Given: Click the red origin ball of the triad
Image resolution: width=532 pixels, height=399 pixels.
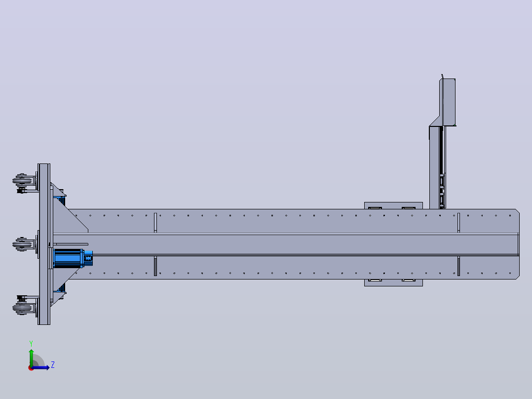Looking at the screenshot, I should 31,368.
